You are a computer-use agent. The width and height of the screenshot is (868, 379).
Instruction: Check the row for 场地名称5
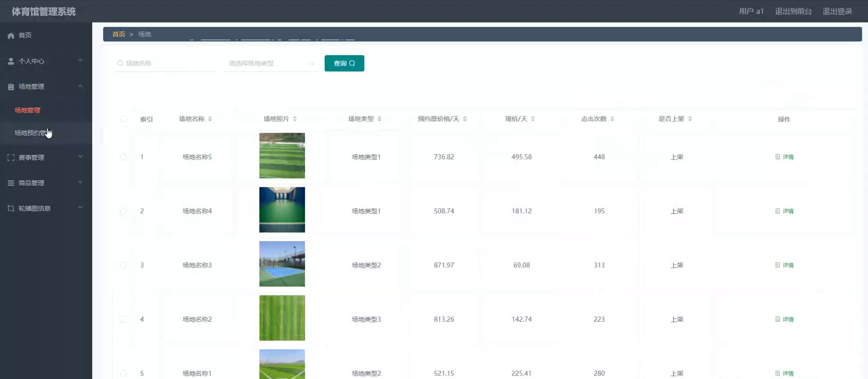(x=123, y=157)
